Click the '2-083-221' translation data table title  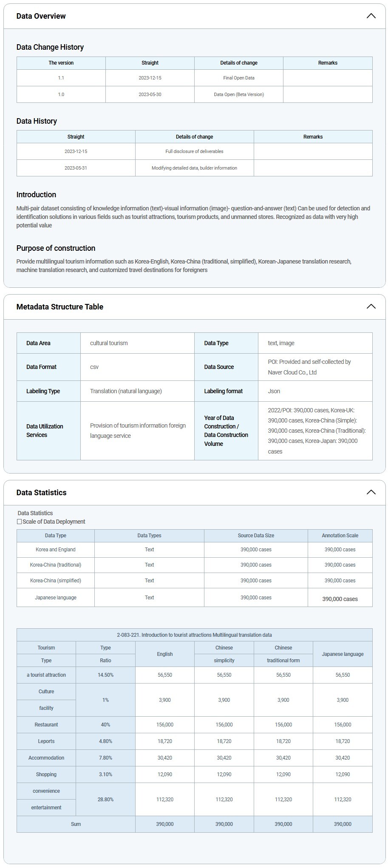(x=194, y=635)
